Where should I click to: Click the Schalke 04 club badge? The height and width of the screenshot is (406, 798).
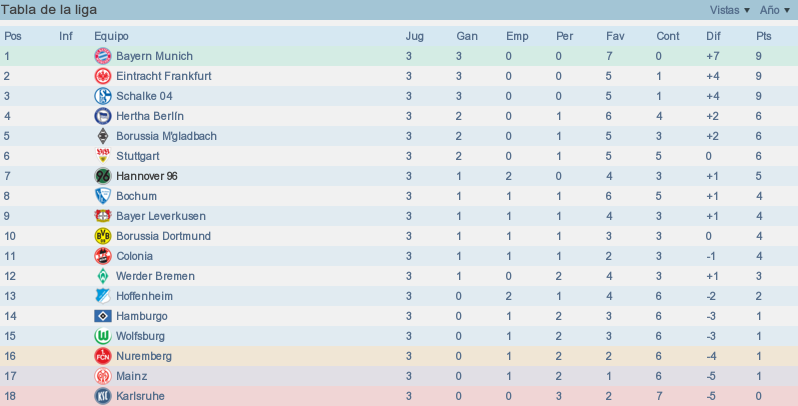point(103,96)
